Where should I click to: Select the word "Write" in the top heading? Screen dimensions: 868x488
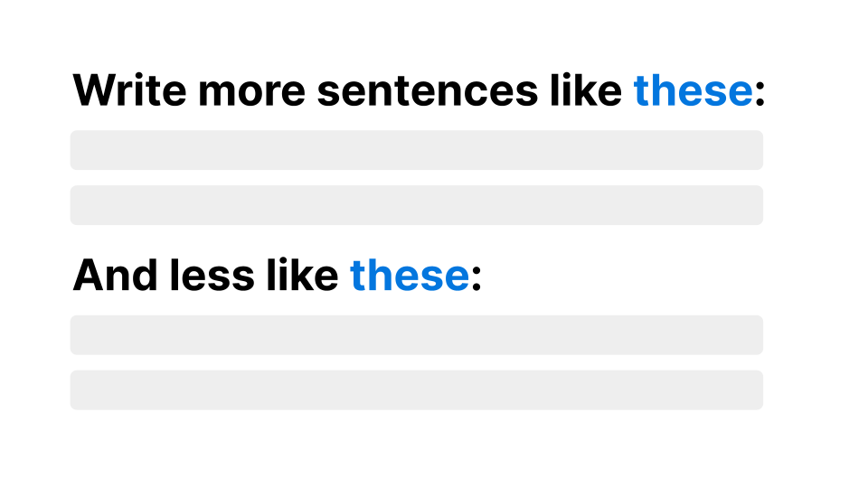[129, 90]
